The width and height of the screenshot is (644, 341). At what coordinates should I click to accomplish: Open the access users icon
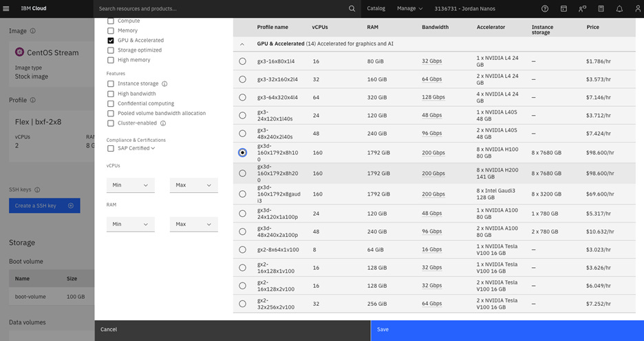pos(582,9)
